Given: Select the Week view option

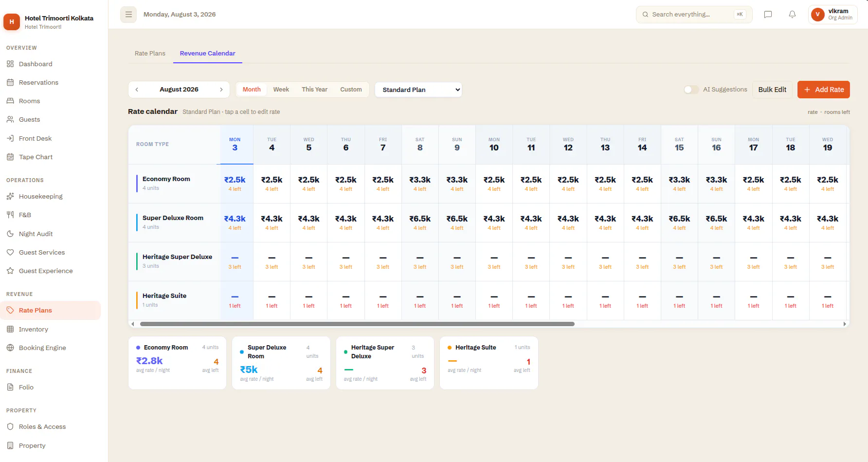Looking at the screenshot, I should (281, 90).
